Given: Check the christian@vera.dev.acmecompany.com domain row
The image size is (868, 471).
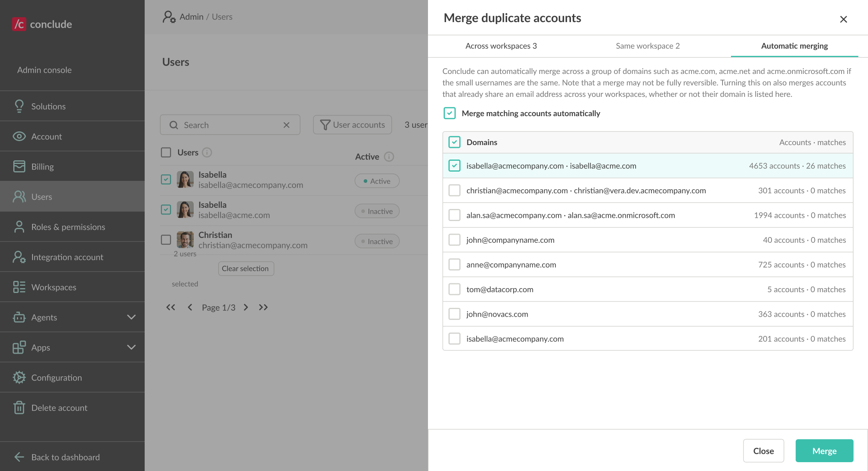Looking at the screenshot, I should point(454,190).
